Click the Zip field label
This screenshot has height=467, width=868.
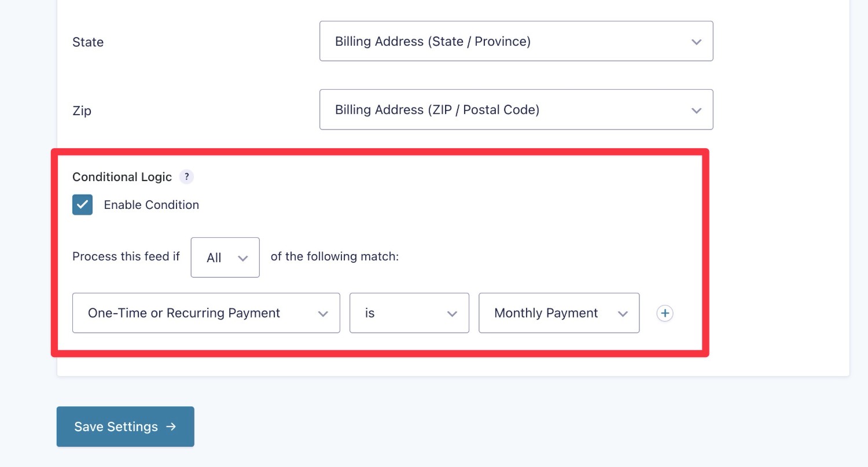82,111
